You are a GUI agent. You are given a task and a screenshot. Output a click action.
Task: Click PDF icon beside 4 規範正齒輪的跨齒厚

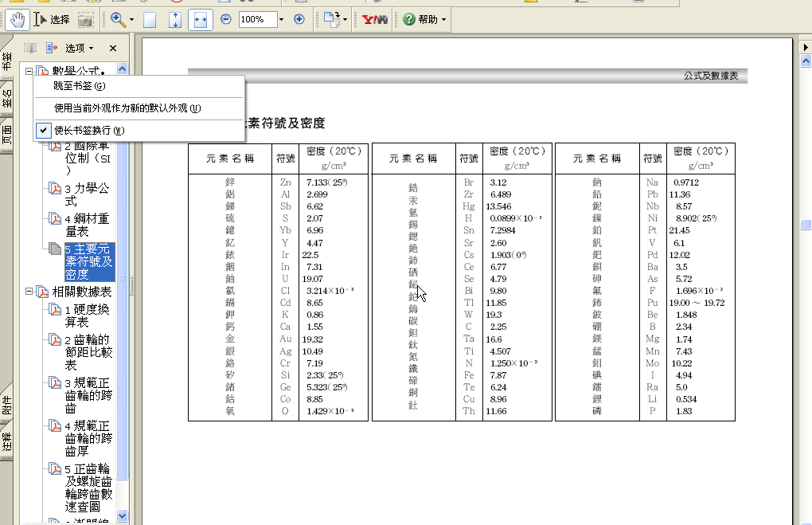(55, 425)
